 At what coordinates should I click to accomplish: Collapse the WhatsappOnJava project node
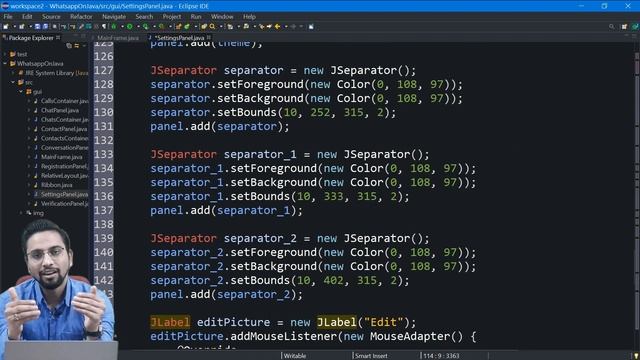click(x=5, y=63)
